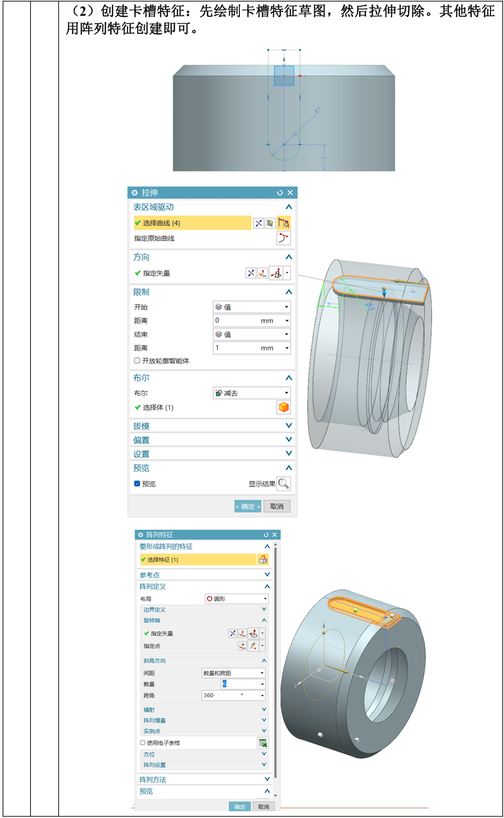Click the start 距离 field showing 0 mm
The width and height of the screenshot is (504, 818).
252,321
